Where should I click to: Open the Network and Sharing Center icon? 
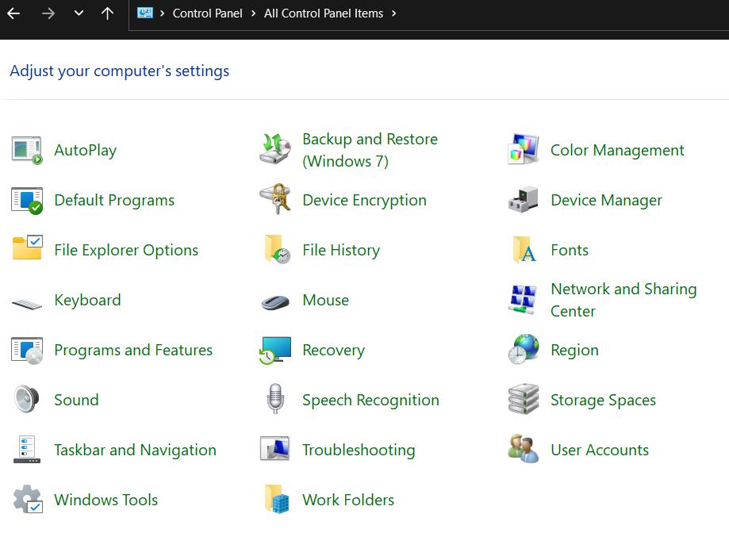click(523, 300)
